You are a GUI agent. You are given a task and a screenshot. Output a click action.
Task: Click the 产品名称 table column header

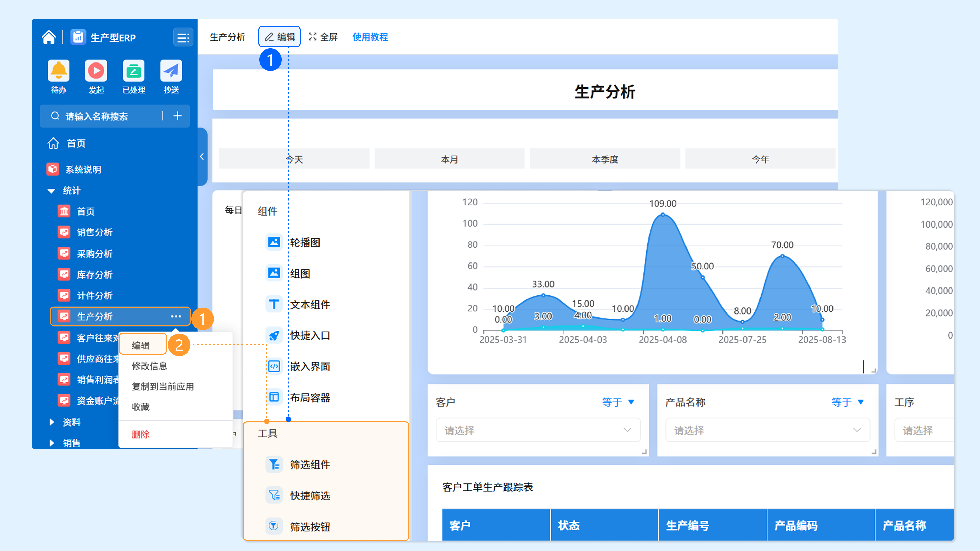pos(915,525)
